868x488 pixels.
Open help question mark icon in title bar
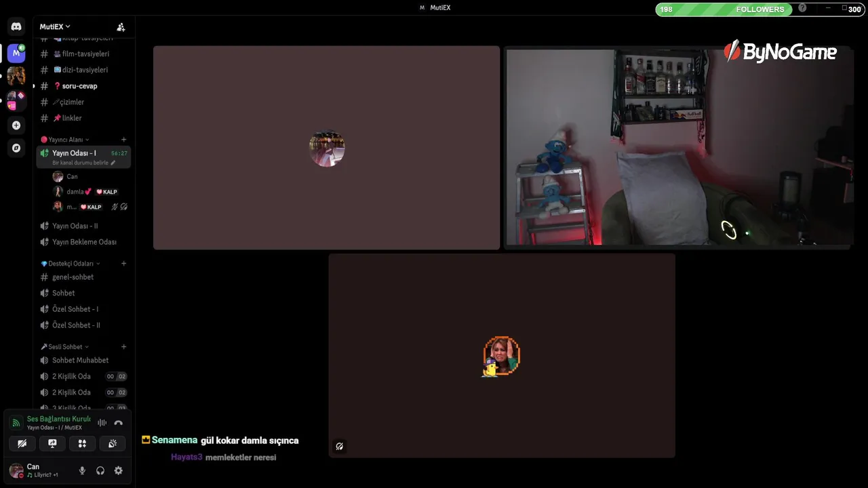coord(802,8)
